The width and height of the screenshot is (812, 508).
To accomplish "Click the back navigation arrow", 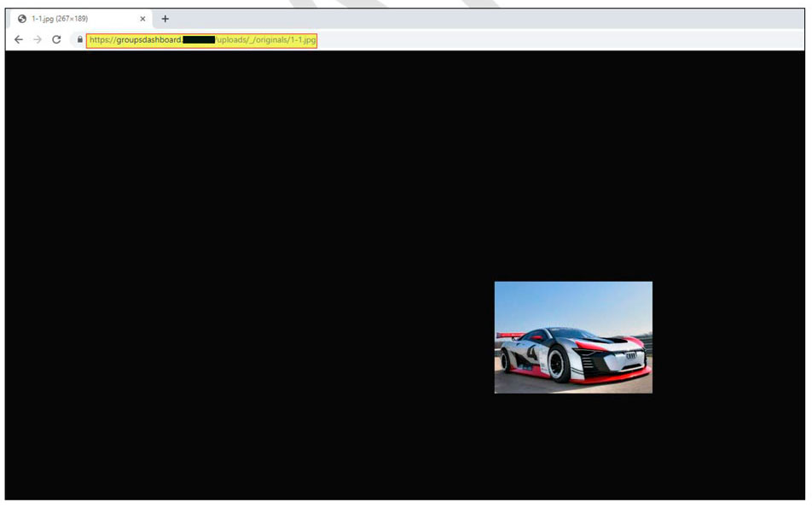I will [x=18, y=39].
